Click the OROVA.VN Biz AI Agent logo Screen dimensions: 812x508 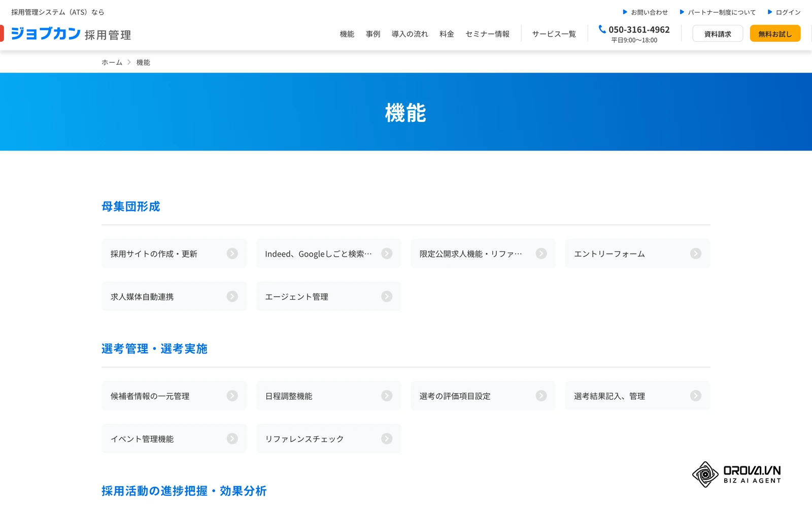click(x=736, y=474)
